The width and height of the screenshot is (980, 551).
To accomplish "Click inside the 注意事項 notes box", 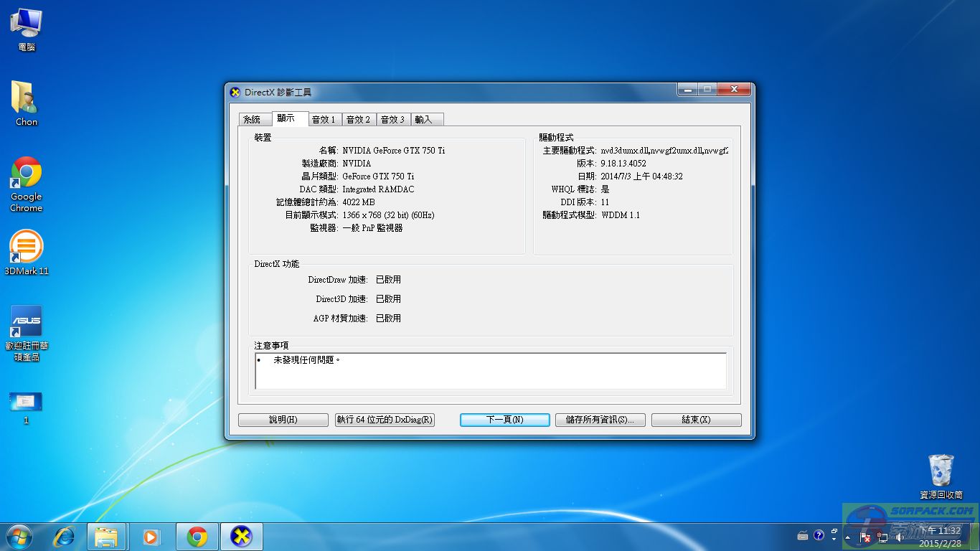I will pos(491,371).
